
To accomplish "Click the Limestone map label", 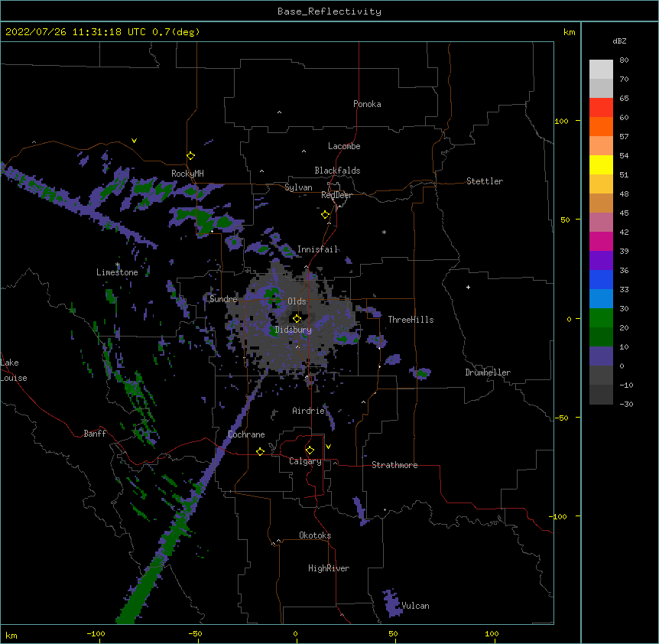I will click(x=117, y=272).
